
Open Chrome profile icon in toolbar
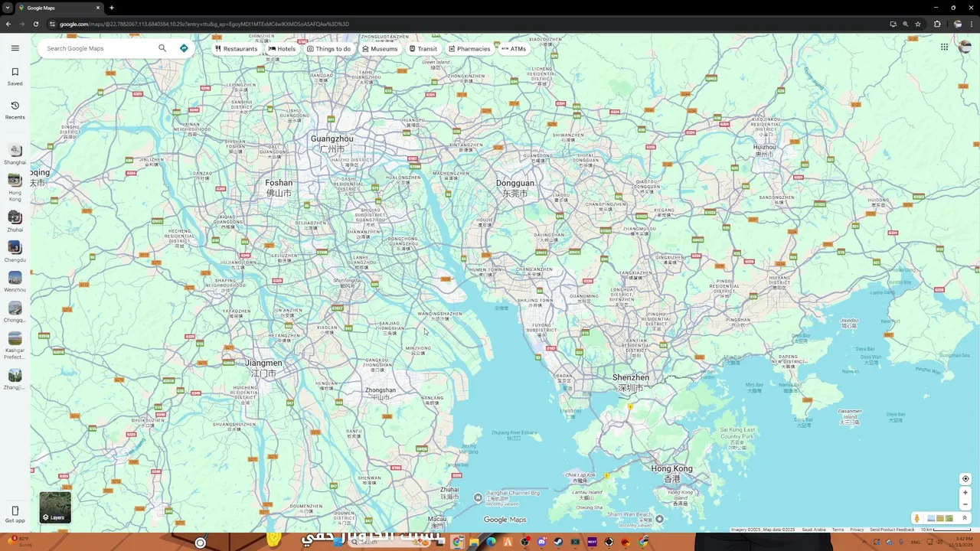tap(957, 24)
